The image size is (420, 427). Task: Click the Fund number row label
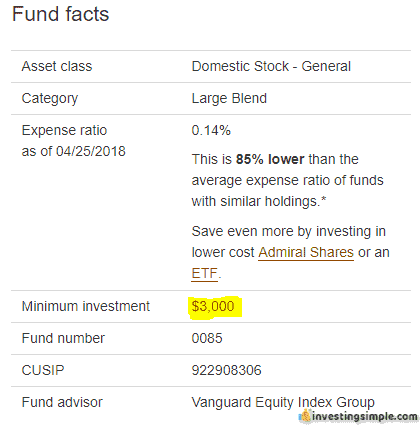tap(63, 338)
